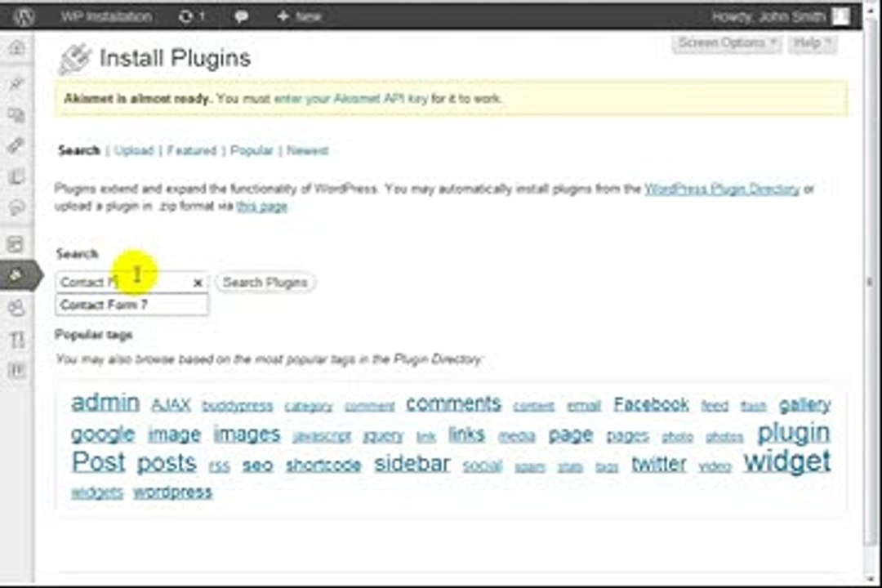The height and width of the screenshot is (588, 882).
Task: Follow the "this page" upload link
Action: point(262,207)
